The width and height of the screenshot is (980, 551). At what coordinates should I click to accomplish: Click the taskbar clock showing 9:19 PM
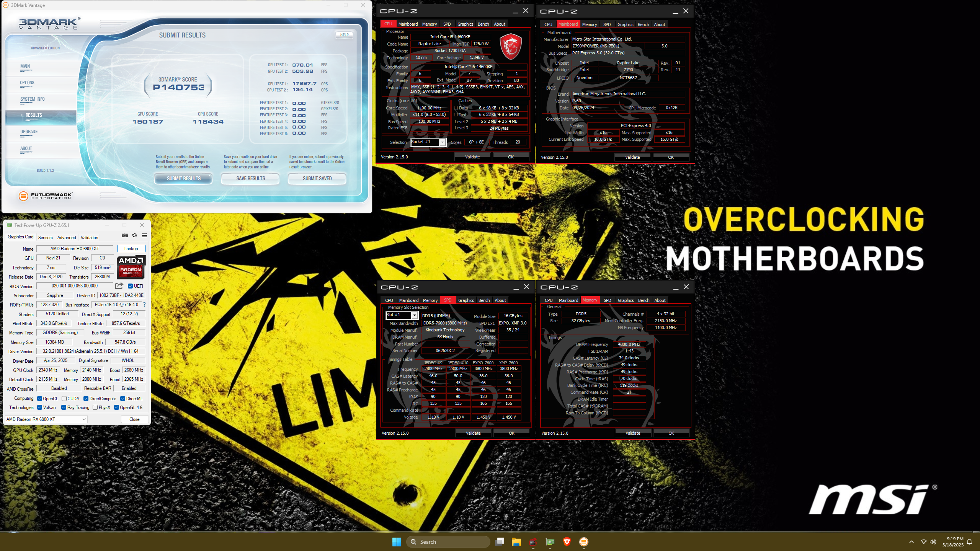tap(952, 542)
